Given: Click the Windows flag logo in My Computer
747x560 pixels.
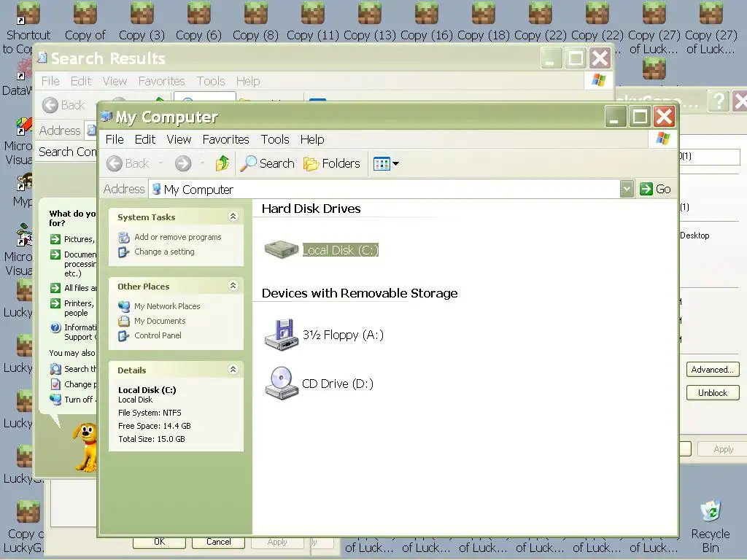Looking at the screenshot, I should pos(663,139).
